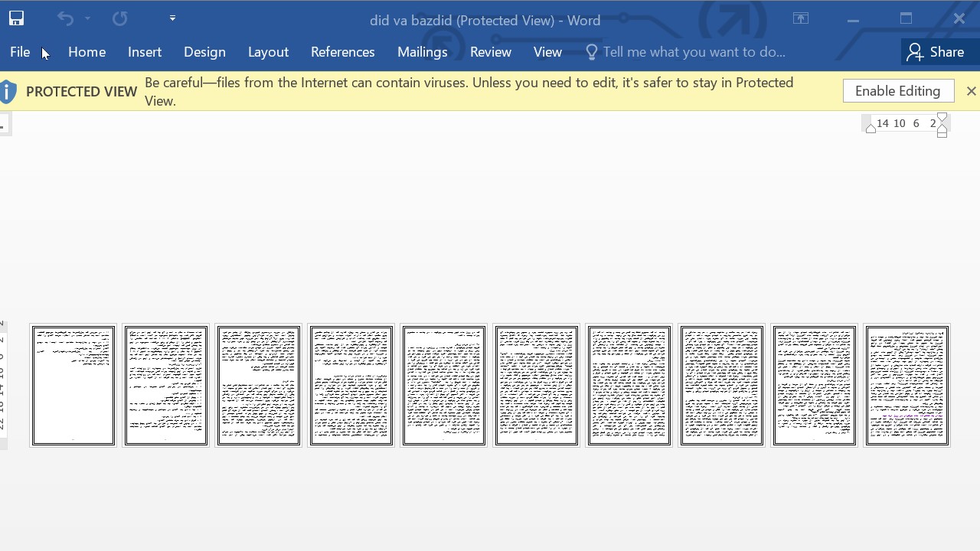Viewport: 980px width, 551px height.
Task: Select the eighth page thumbnail
Action: click(x=722, y=385)
